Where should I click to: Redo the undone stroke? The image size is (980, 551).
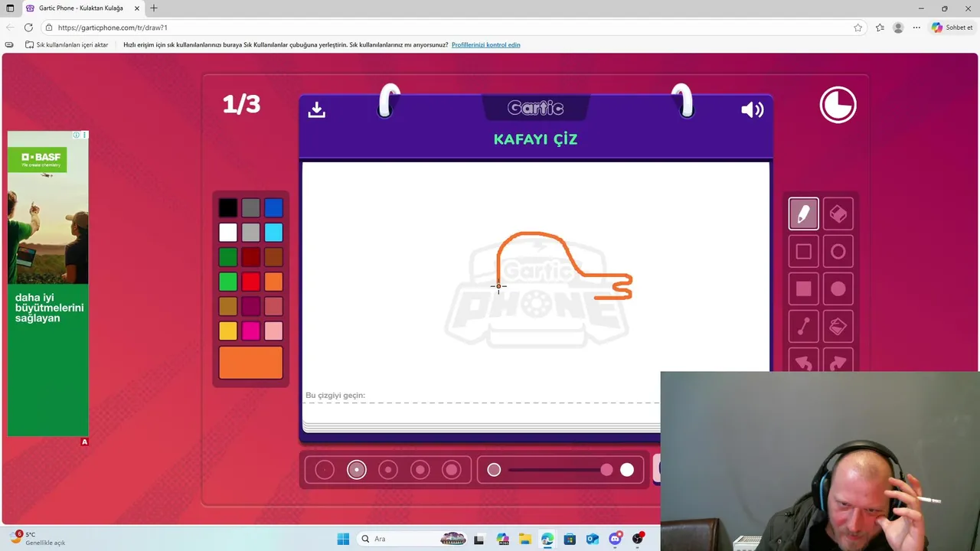pos(838,361)
